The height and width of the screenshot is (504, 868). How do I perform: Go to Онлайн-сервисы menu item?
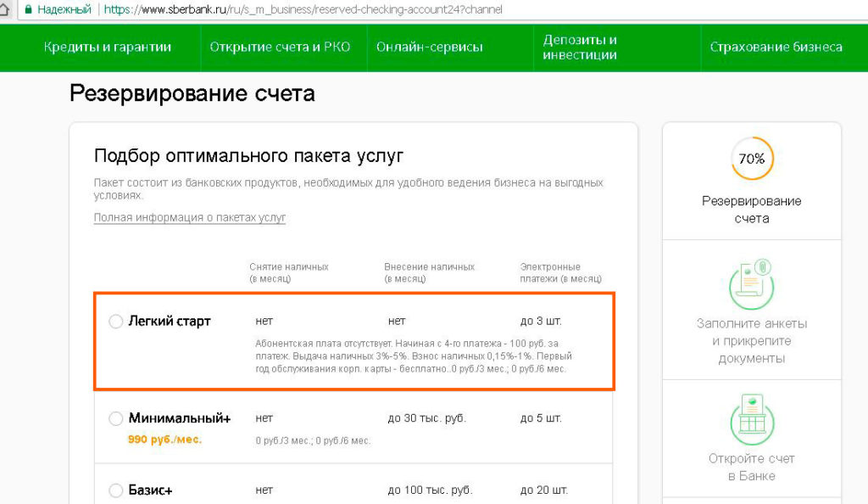pos(430,48)
